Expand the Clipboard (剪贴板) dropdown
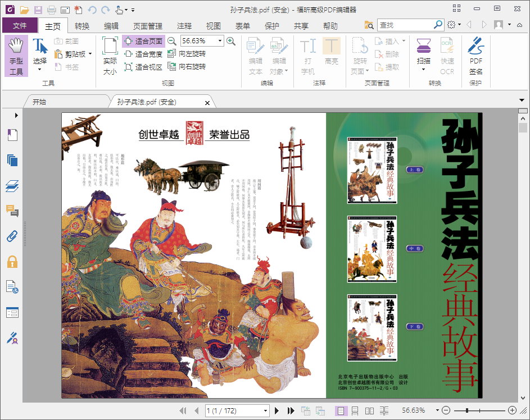The width and height of the screenshot is (530, 420). coord(90,54)
